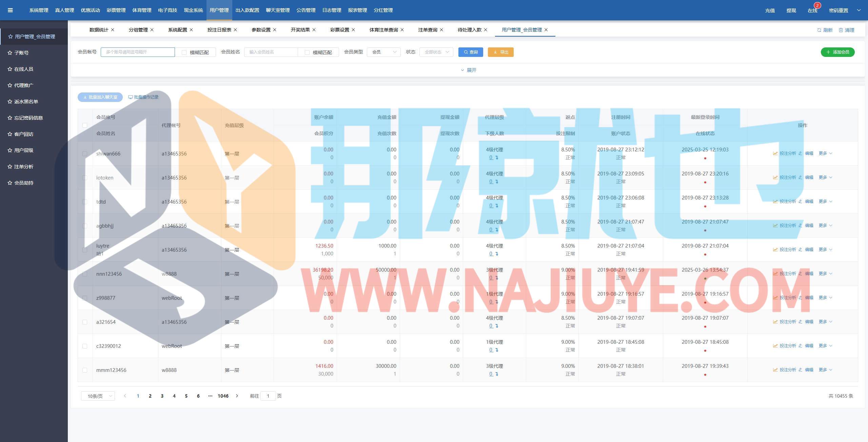Close the 数据统计 tab with its X
This screenshot has height=442, width=868.
click(113, 30)
